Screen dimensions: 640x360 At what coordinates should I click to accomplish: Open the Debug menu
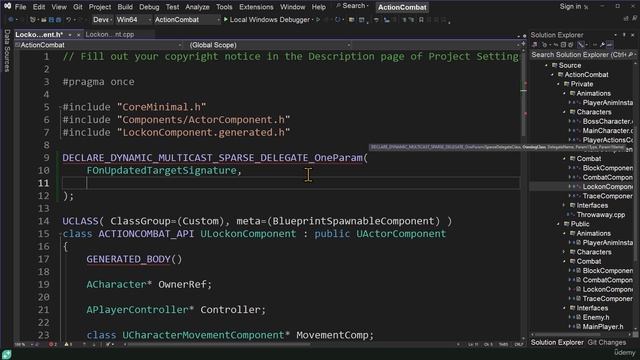click(149, 7)
